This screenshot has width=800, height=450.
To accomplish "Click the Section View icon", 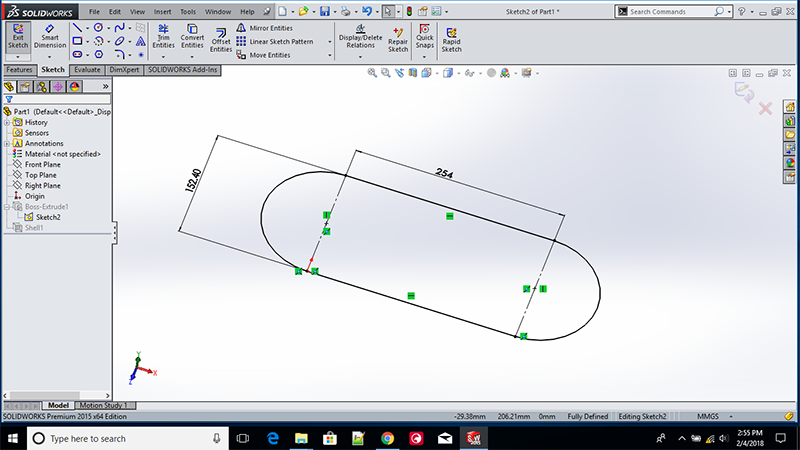I will pos(412,73).
